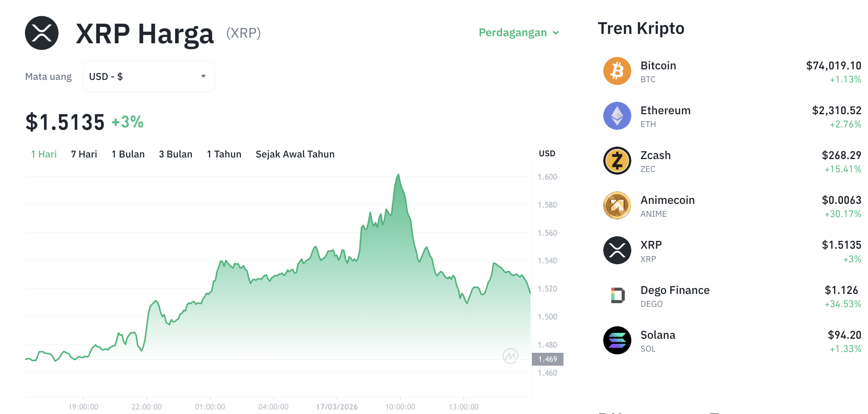
Task: Click the 1.469 current price marker on the axis
Action: pos(547,359)
